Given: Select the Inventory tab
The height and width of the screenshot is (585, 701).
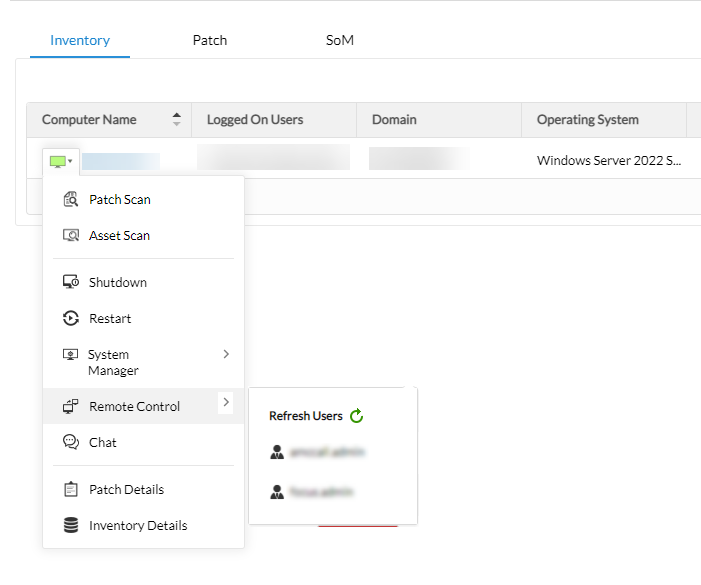Looking at the screenshot, I should point(80,40).
